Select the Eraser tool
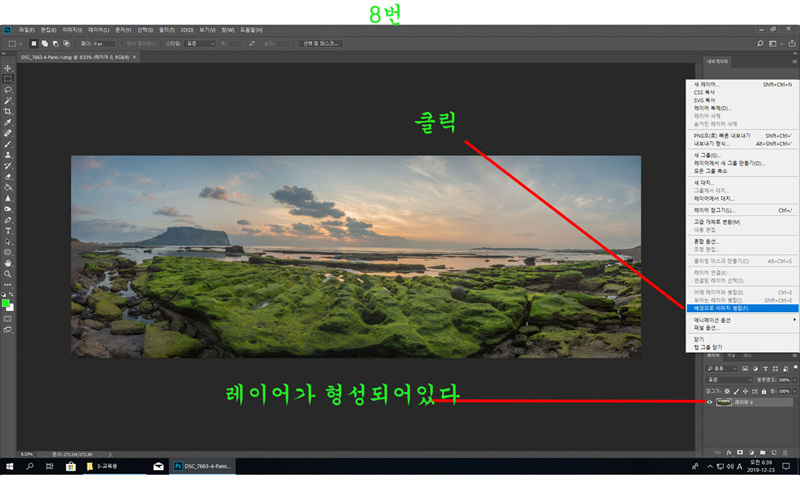 click(8, 177)
